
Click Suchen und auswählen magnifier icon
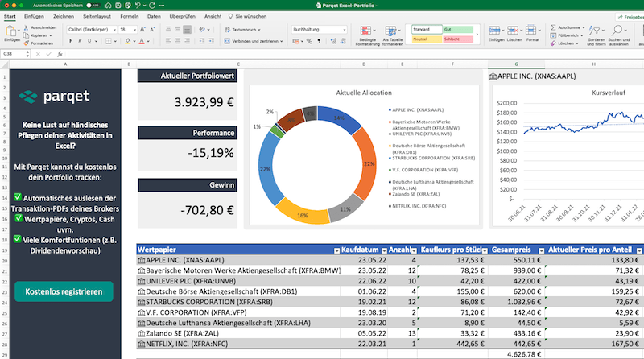(x=619, y=31)
